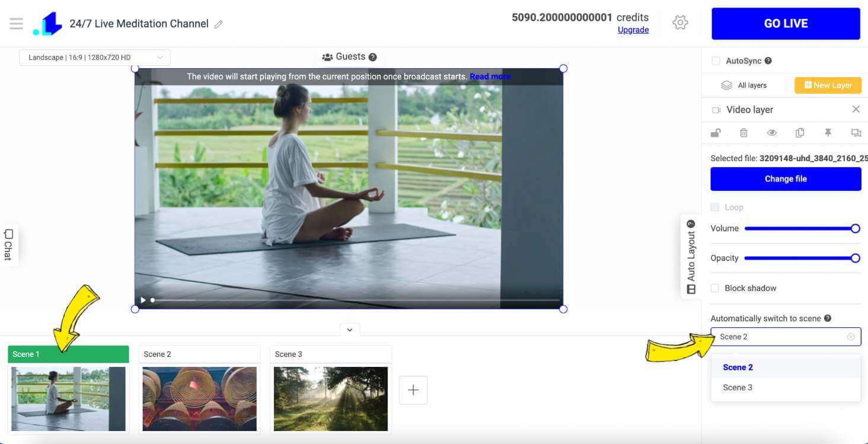
Task: Open the settings gear icon
Action: point(680,23)
